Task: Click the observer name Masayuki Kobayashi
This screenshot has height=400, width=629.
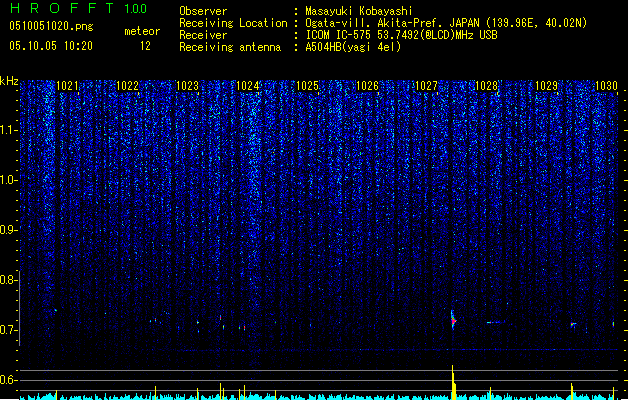Action: [359, 11]
